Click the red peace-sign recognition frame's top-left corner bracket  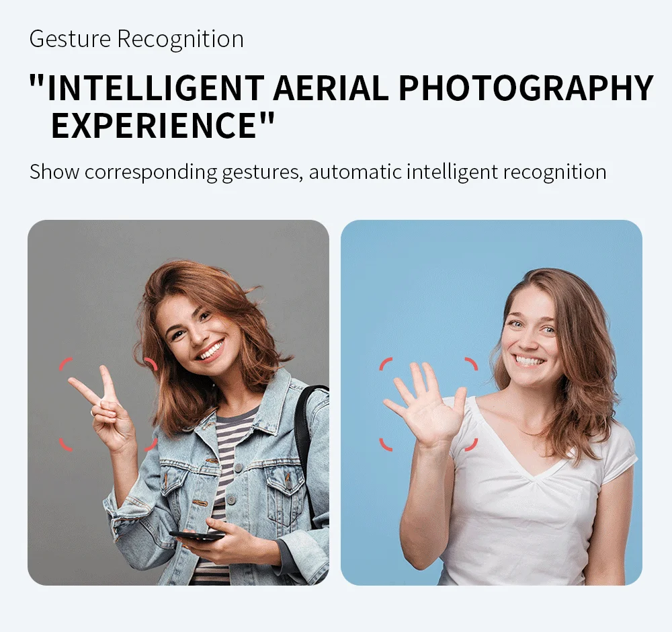tap(65, 364)
